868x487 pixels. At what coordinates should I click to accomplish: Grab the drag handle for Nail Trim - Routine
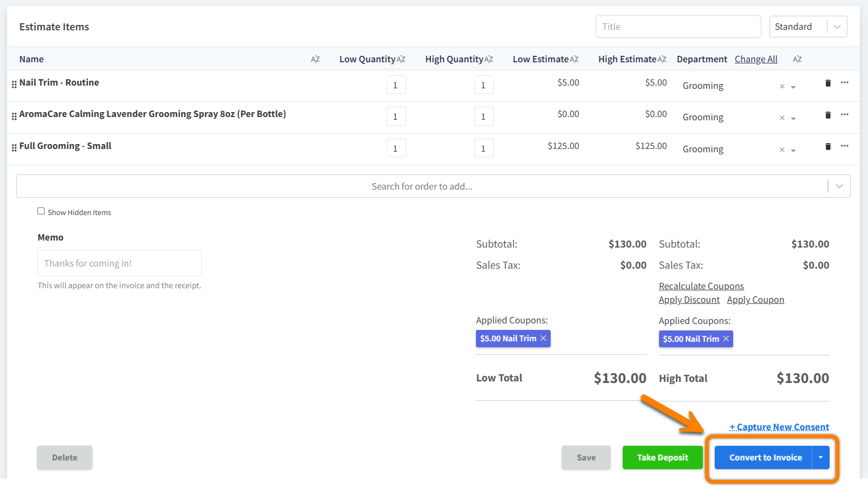14,85
